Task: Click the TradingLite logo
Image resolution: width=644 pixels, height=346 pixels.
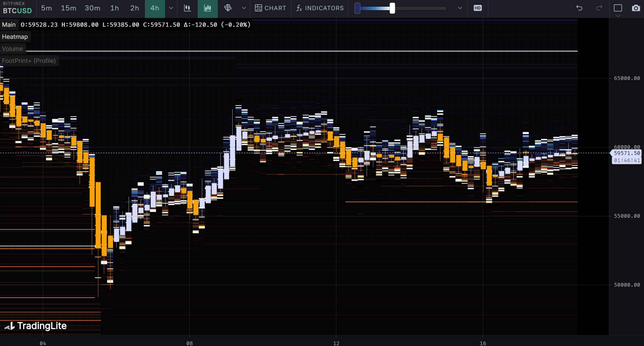Action: 35,326
